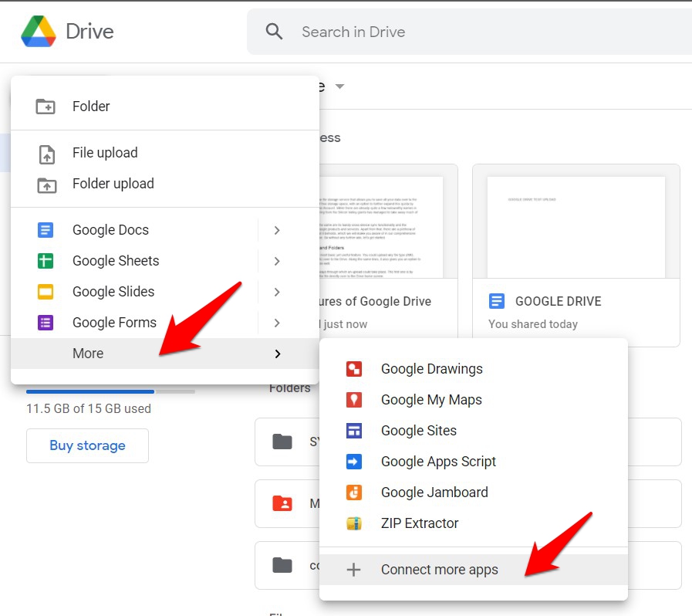Expand the More submenu arrow
The height and width of the screenshot is (616, 692).
pyautogui.click(x=278, y=354)
